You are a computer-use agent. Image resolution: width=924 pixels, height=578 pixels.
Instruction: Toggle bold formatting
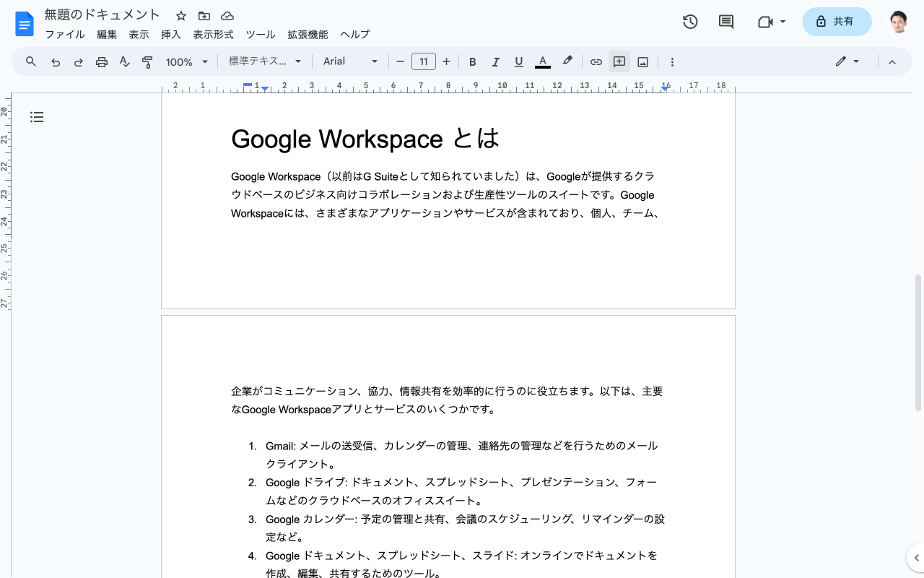(473, 62)
